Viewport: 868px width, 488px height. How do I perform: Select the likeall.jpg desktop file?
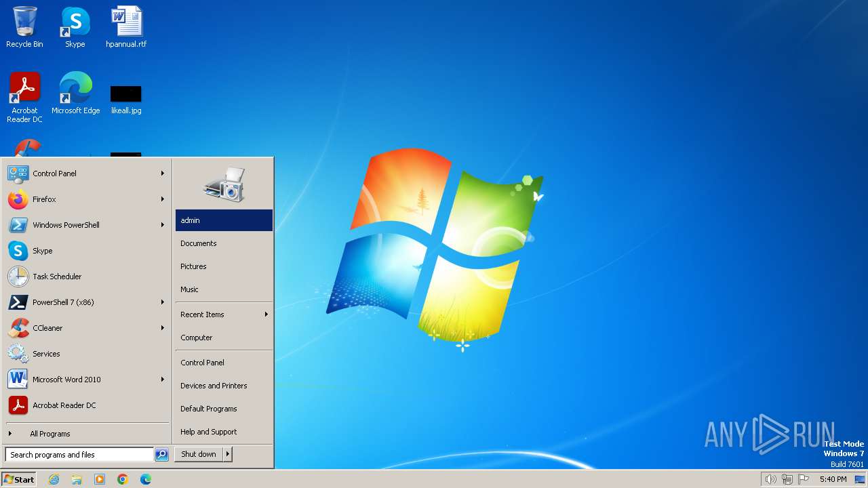[x=126, y=100]
